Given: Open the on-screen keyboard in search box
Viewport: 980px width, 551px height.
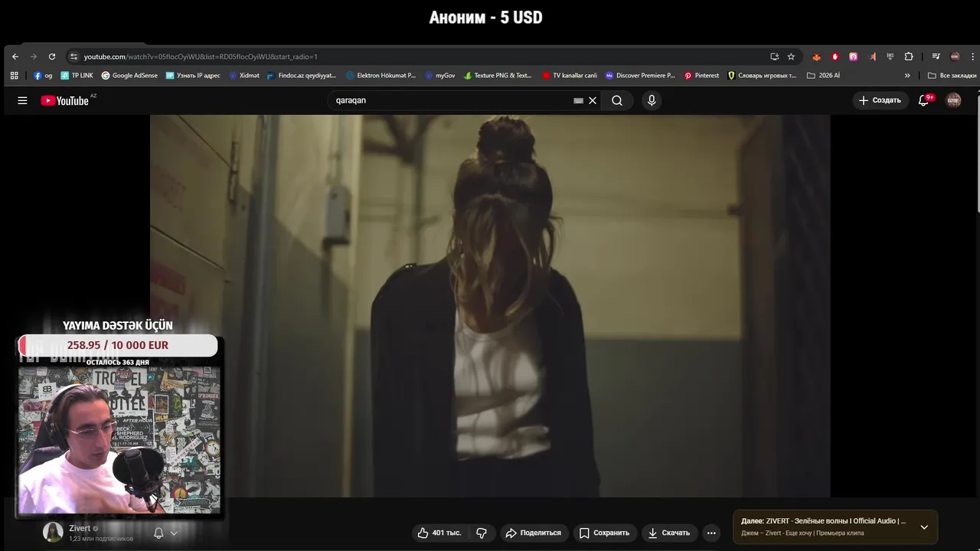Looking at the screenshot, I should coord(579,100).
